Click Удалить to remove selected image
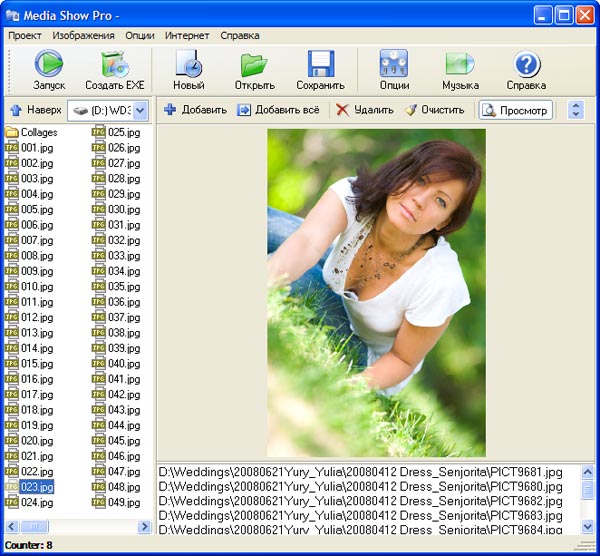This screenshot has height=556, width=600. [364, 110]
